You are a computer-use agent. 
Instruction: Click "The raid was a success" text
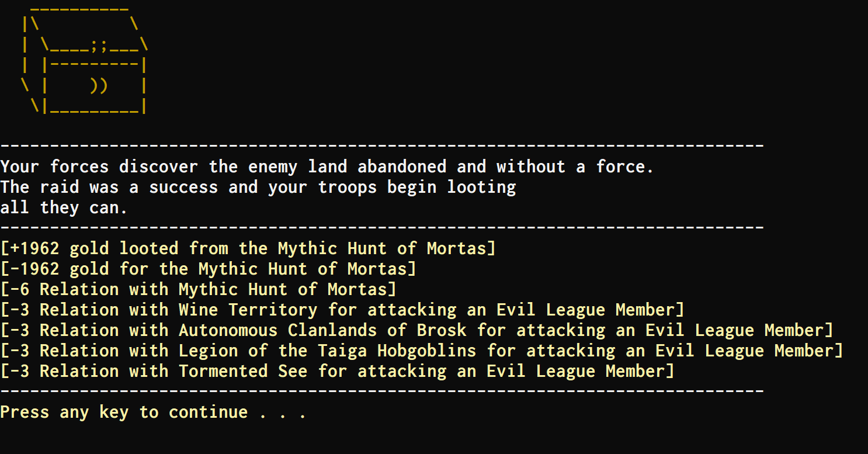[x=258, y=188]
